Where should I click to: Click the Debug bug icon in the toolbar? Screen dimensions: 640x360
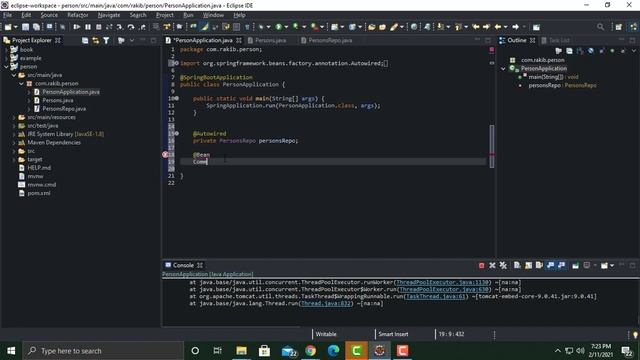click(x=261, y=27)
